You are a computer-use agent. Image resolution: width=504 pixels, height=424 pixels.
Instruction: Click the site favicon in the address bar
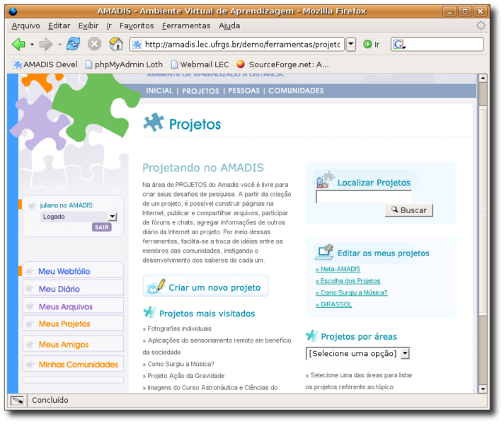pos(137,45)
